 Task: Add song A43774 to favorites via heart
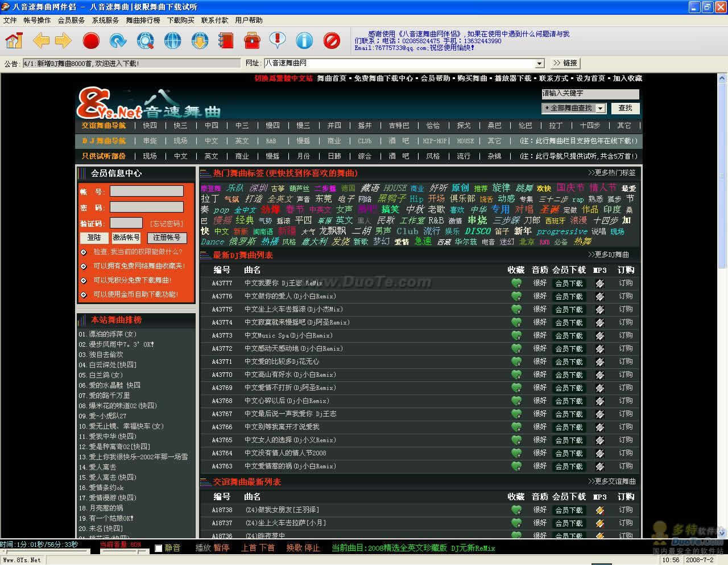[x=516, y=322]
